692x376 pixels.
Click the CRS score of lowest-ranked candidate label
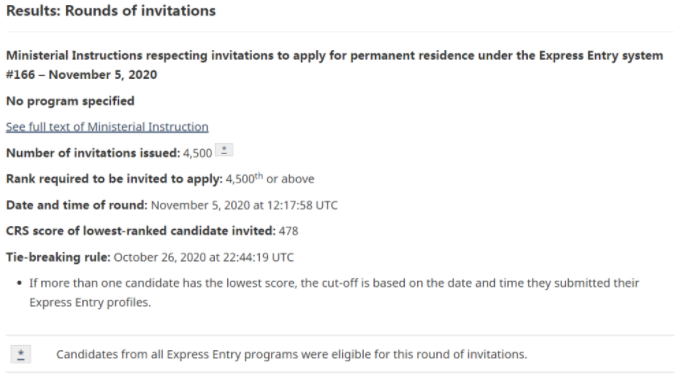click(141, 231)
